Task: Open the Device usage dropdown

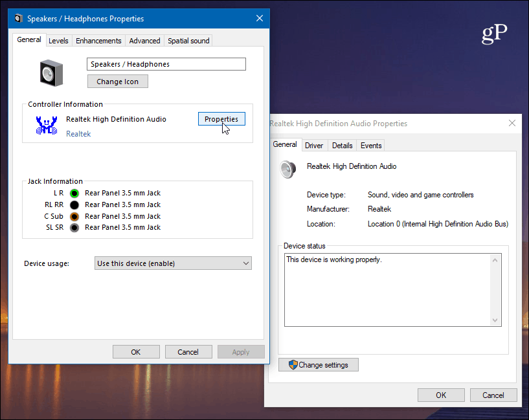Action: (x=173, y=263)
